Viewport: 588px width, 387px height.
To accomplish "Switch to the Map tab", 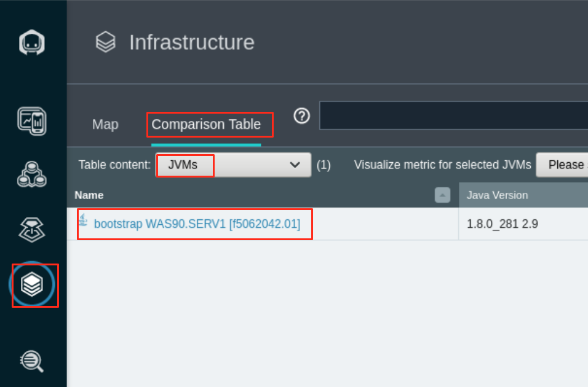I will pyautogui.click(x=105, y=124).
